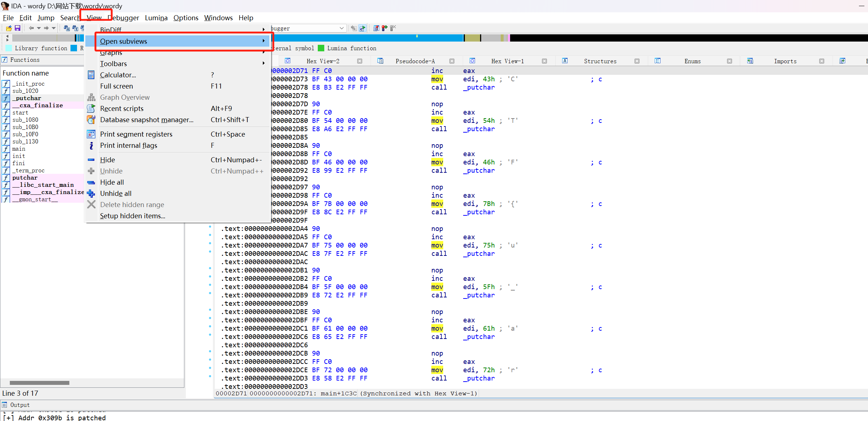Choose Full screen from View menu
This screenshot has width=868, height=421.
(116, 86)
